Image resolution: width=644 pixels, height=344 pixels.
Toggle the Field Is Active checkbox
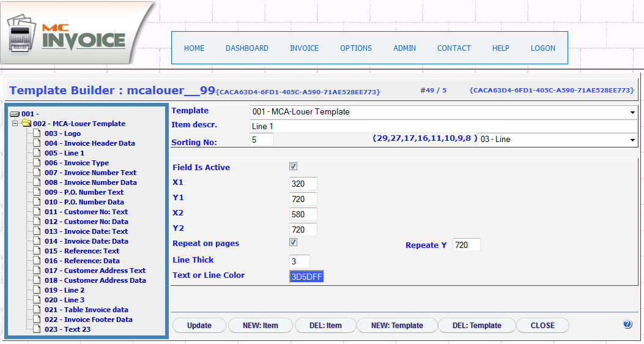293,166
